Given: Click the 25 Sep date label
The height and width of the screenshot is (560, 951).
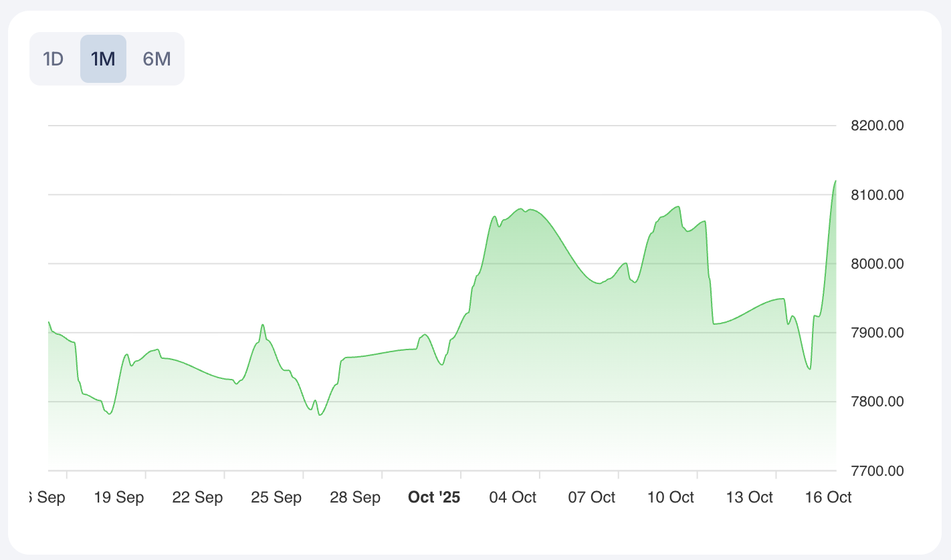Looking at the screenshot, I should point(277,497).
